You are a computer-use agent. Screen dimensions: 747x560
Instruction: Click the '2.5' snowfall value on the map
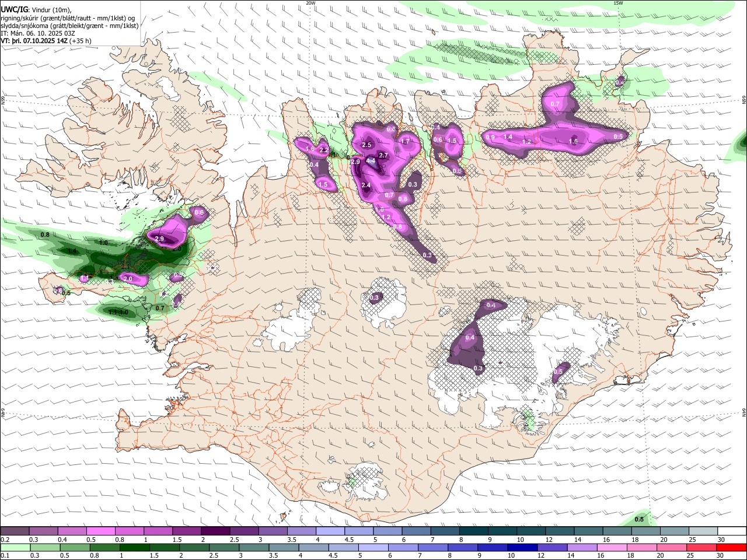tap(366, 145)
